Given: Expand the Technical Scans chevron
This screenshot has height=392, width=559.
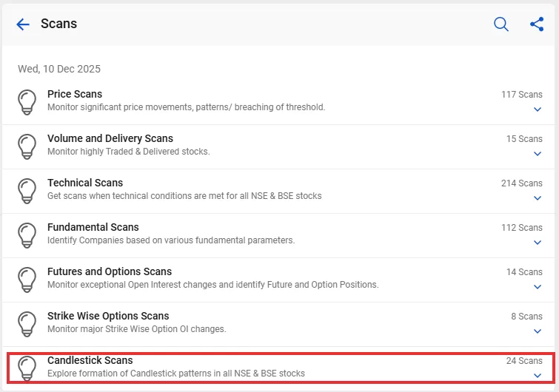Looking at the screenshot, I should tap(538, 198).
